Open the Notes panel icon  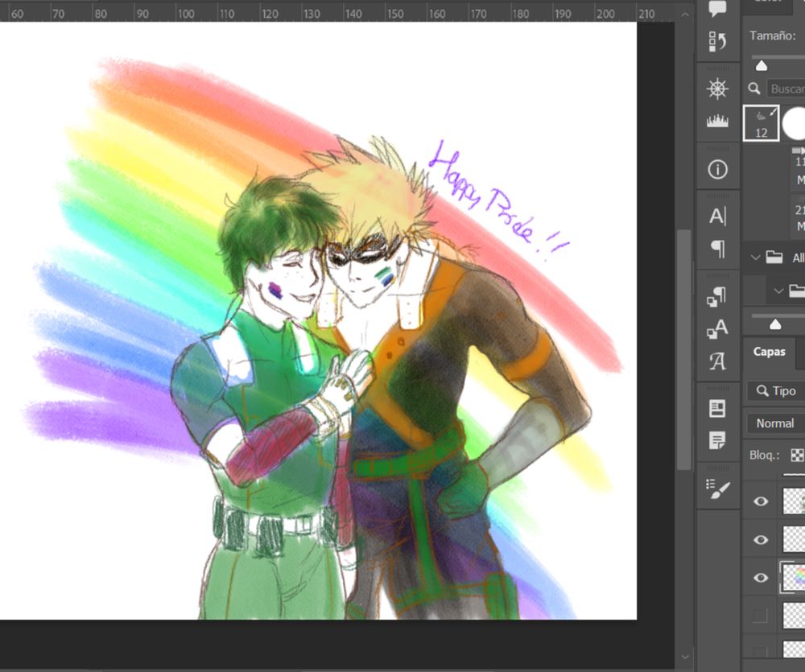[717, 440]
